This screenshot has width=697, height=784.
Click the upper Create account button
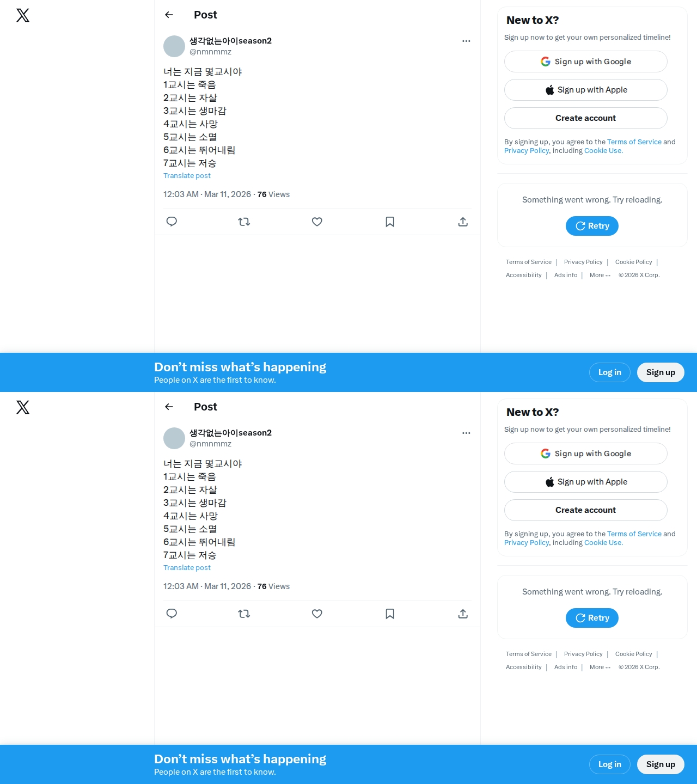(586, 118)
